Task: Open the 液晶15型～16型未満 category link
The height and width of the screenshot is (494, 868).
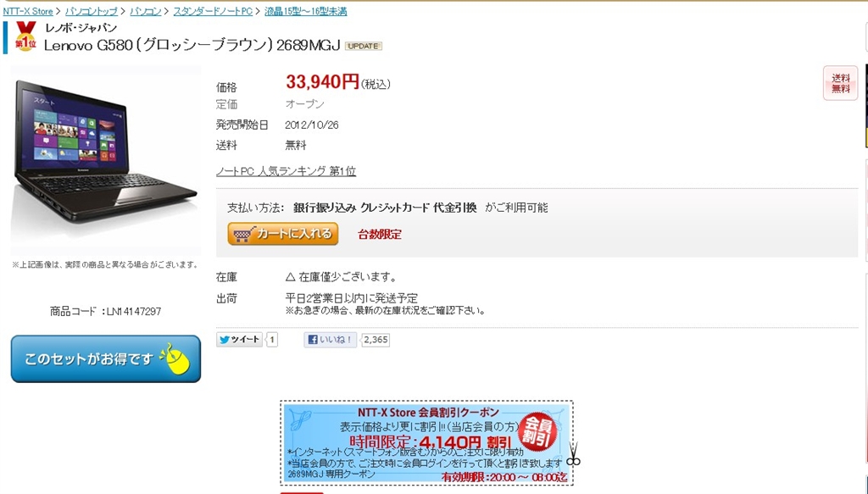Action: (x=305, y=11)
